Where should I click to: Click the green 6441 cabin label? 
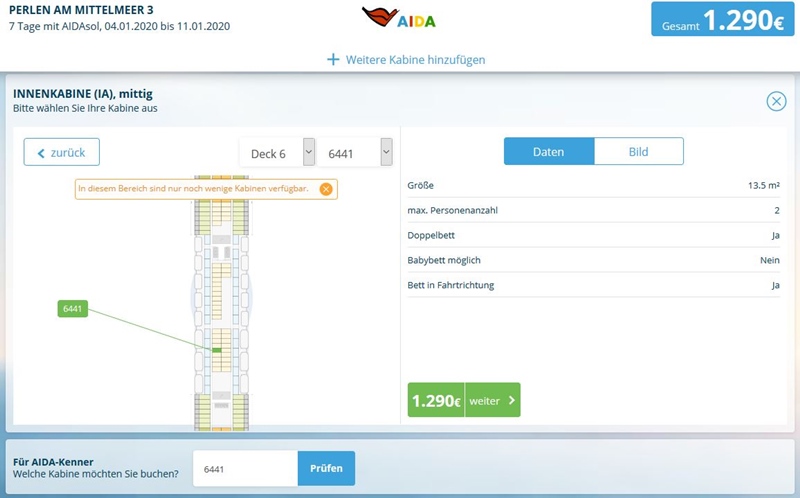(73, 309)
